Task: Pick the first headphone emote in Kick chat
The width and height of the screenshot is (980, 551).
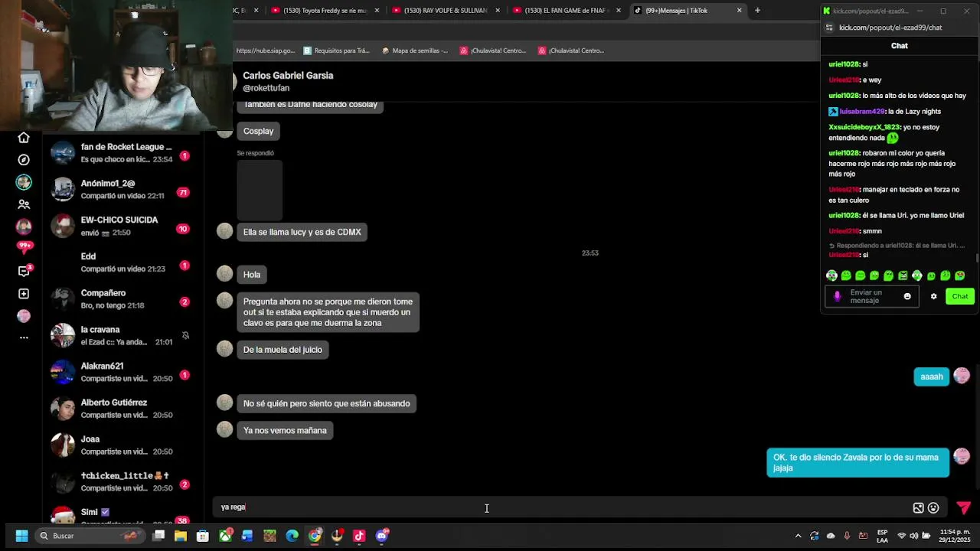Action: coord(831,275)
